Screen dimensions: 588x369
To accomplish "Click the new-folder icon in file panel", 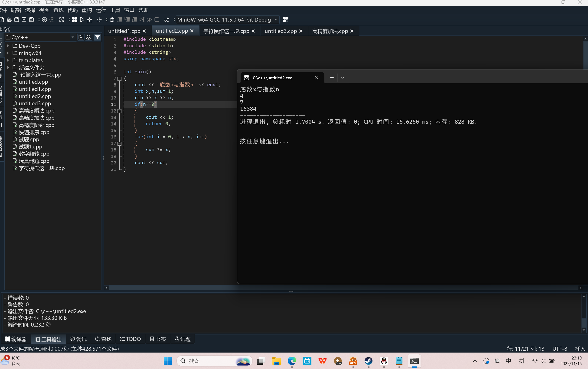I will point(81,37).
